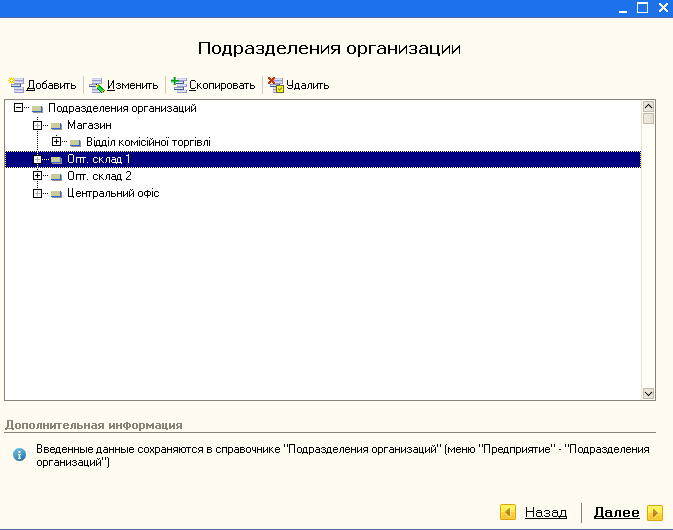The width and height of the screenshot is (673, 530).
Task: Proceed with the Далее link
Action: pos(616,512)
